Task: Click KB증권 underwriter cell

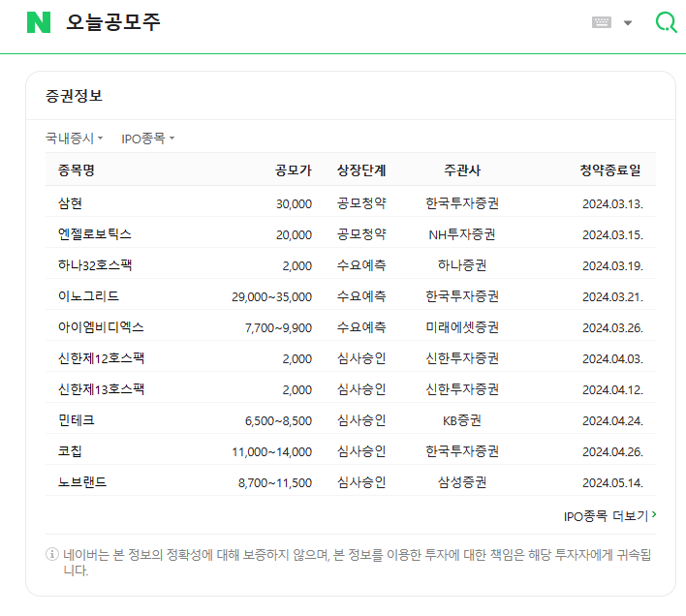Action: (x=462, y=420)
